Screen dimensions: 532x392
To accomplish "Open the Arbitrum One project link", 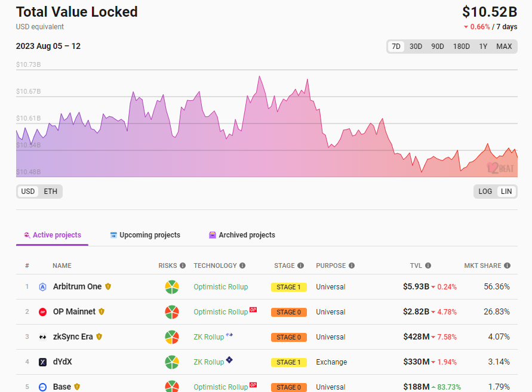I will (77, 287).
